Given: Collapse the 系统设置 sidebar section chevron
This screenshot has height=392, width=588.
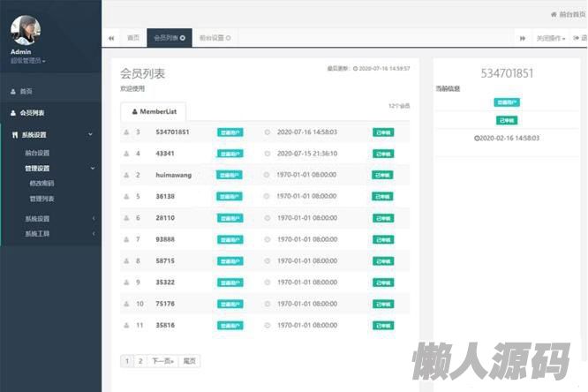Looking at the screenshot, I should click(x=90, y=134).
